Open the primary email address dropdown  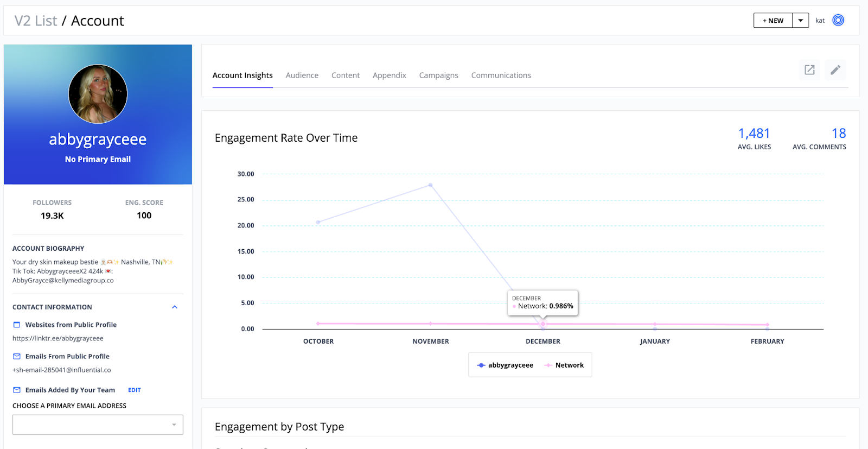click(x=98, y=425)
